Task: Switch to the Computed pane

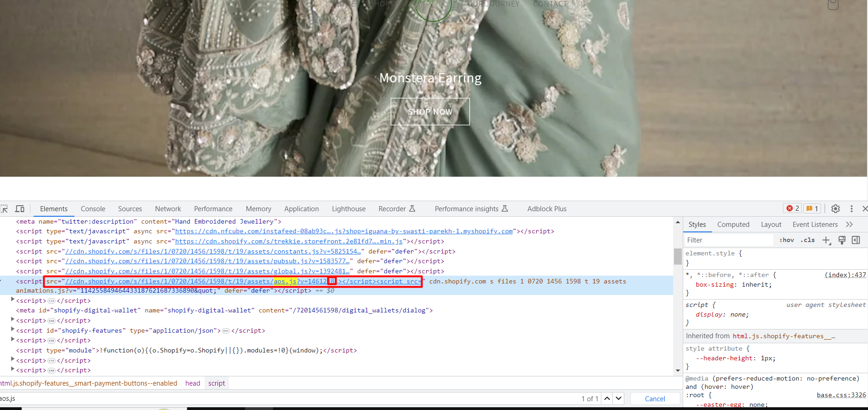Action: point(733,225)
